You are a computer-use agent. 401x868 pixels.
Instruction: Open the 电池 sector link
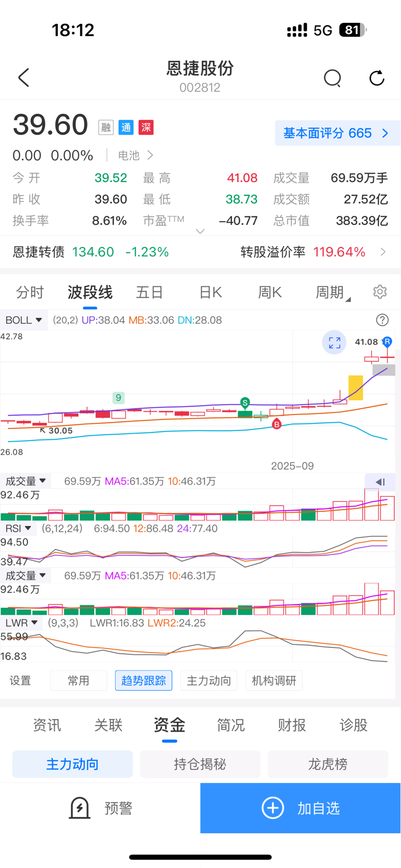[135, 155]
